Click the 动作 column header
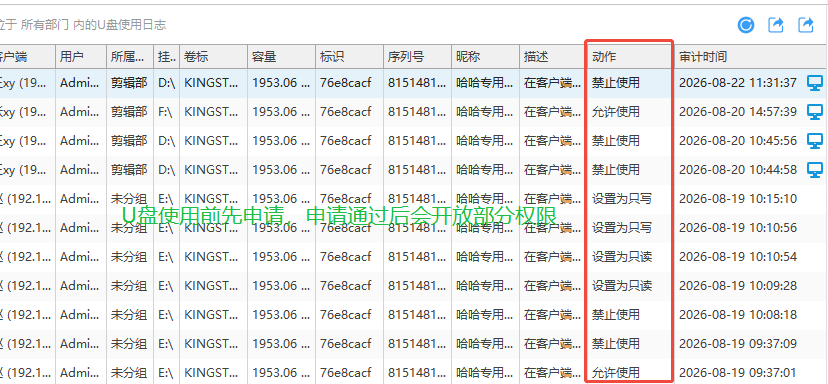 631,57
